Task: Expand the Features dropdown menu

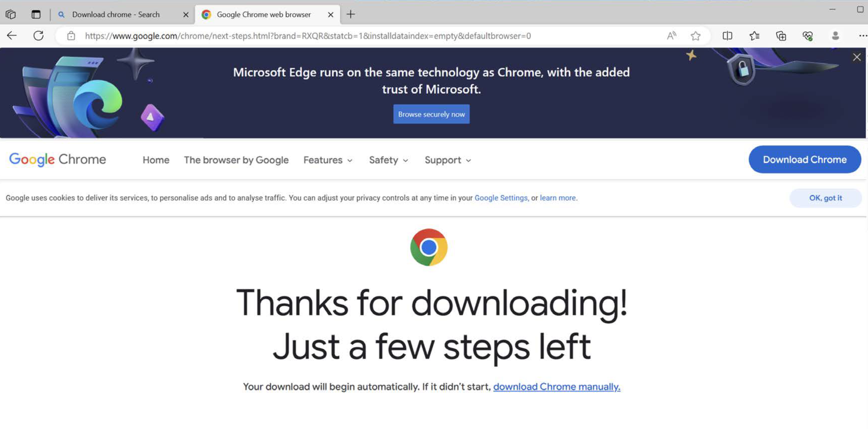Action: tap(328, 160)
